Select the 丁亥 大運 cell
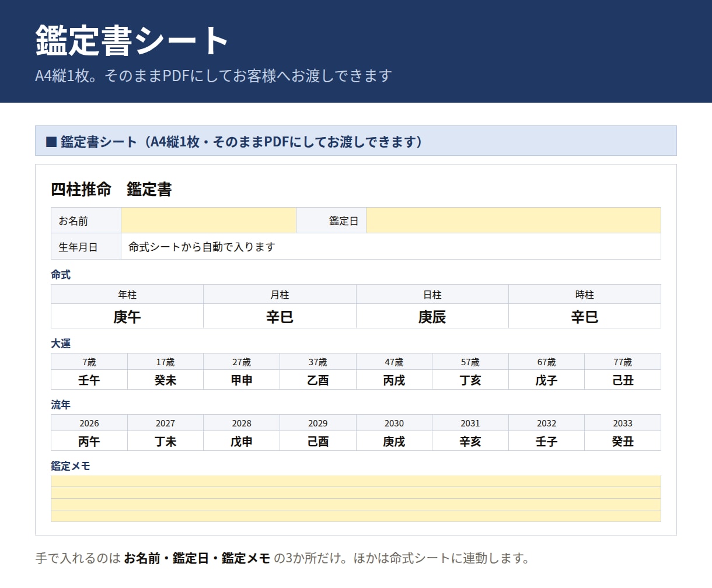The width and height of the screenshot is (712, 588). 470,380
